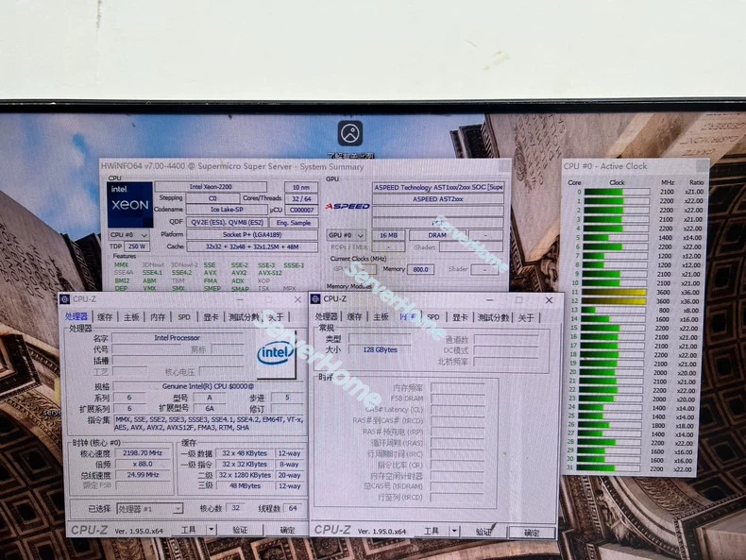746x560 pixels.
Task: Click the 800.0 memory clock field
Action: click(x=420, y=269)
